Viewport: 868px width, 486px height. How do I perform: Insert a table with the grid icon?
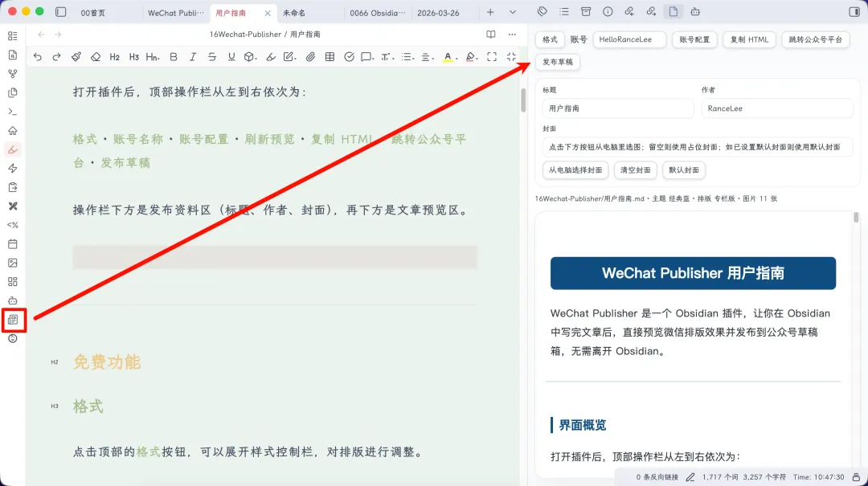[x=330, y=57]
